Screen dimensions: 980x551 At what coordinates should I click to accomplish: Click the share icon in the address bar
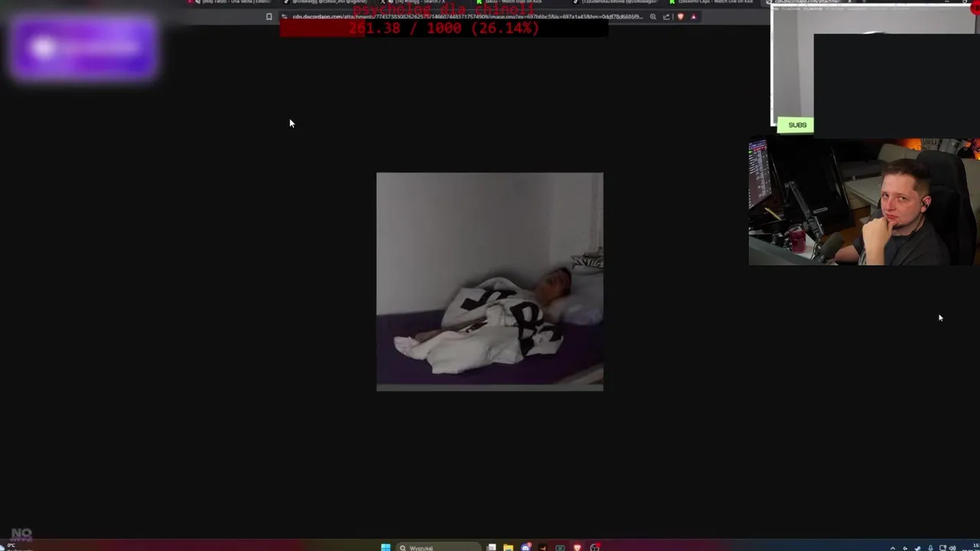[666, 17]
